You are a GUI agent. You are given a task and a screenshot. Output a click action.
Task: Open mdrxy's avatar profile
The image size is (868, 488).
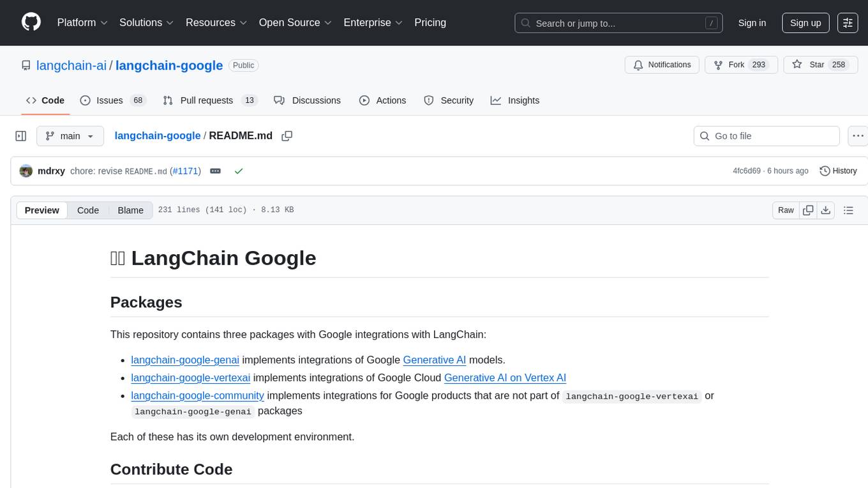click(26, 171)
